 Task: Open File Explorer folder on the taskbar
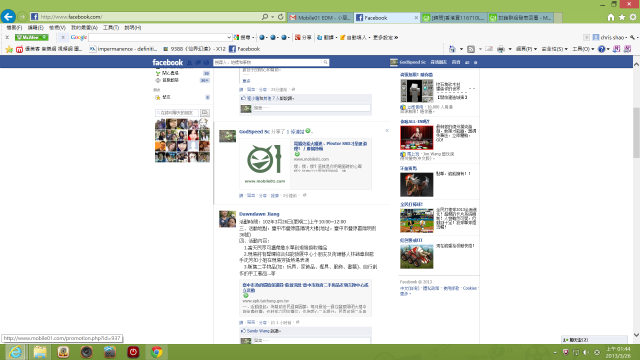pos(40,352)
